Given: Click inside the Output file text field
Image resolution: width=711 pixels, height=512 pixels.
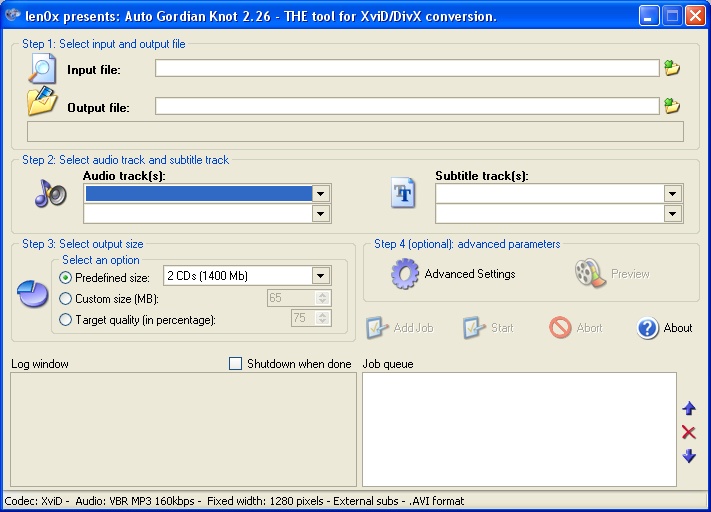Looking at the screenshot, I should [x=407, y=106].
